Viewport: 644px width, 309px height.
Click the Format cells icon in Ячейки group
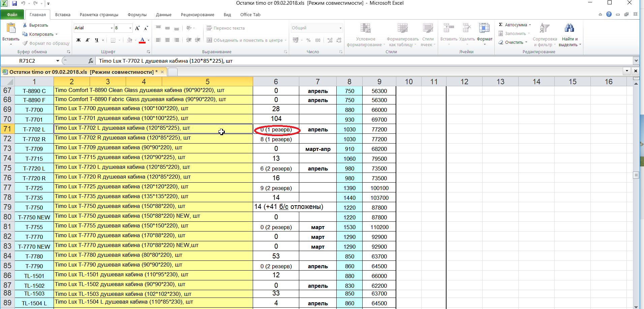tap(484, 28)
